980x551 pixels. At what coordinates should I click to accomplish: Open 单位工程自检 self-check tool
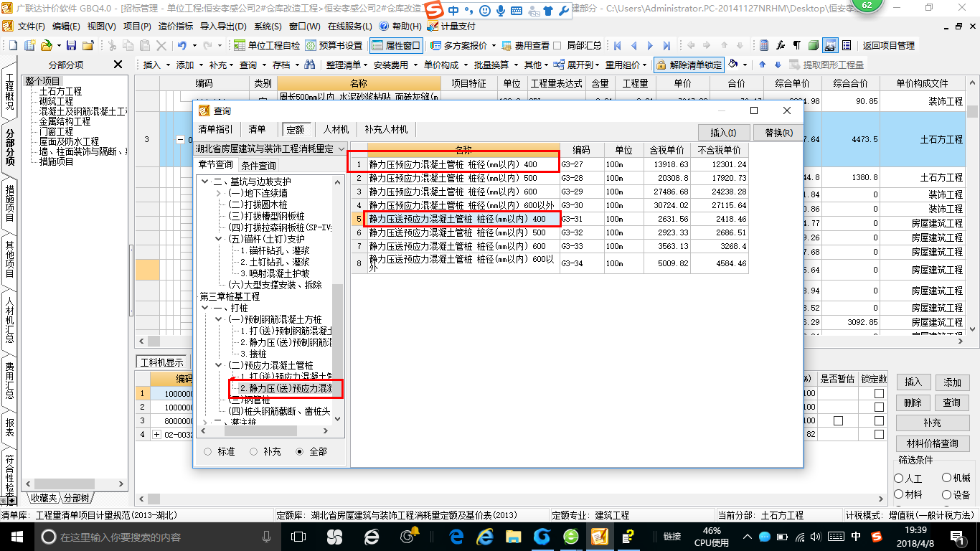click(x=267, y=45)
